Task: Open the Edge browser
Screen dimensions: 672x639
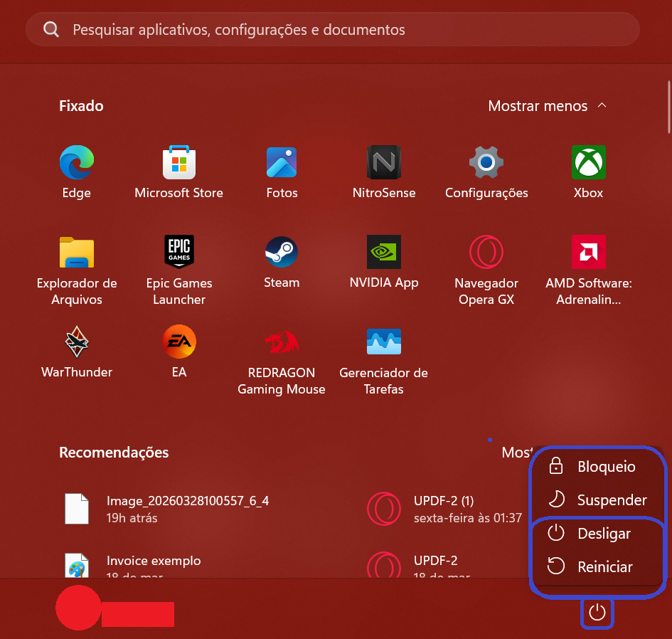Action: 76,171
